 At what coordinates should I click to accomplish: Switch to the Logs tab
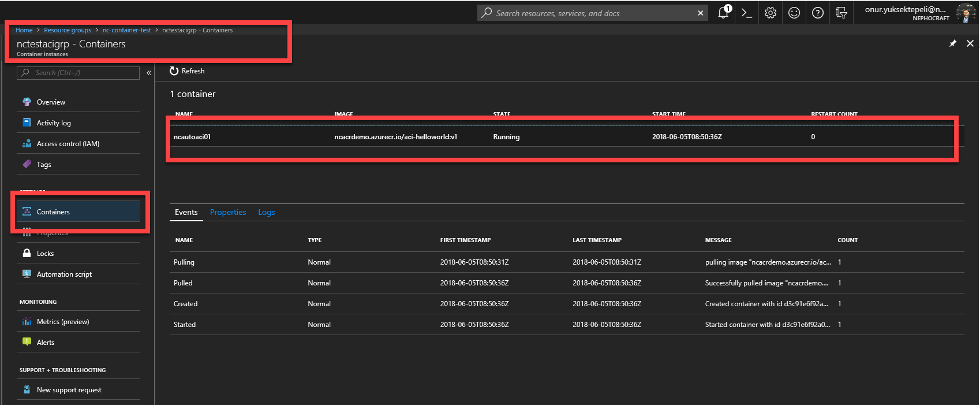point(267,212)
